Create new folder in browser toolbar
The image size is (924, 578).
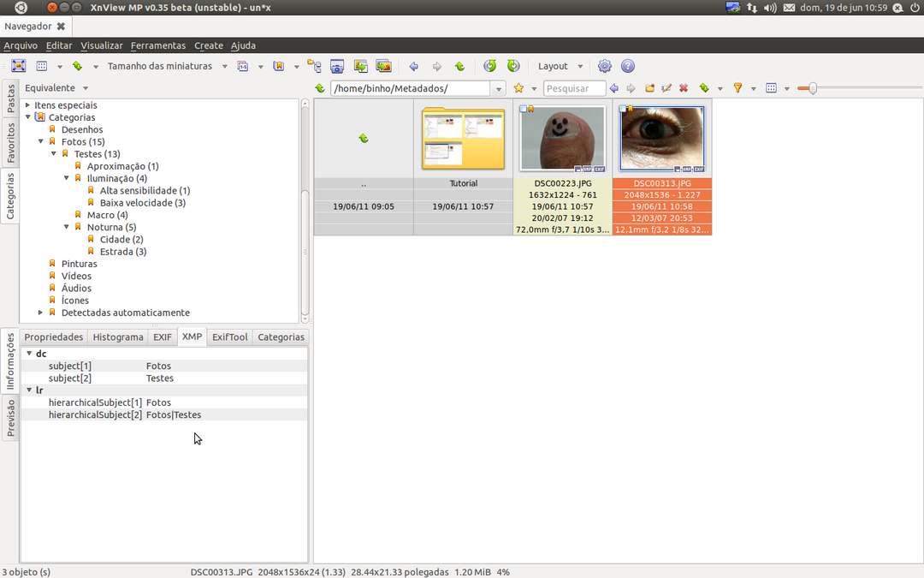pyautogui.click(x=649, y=88)
